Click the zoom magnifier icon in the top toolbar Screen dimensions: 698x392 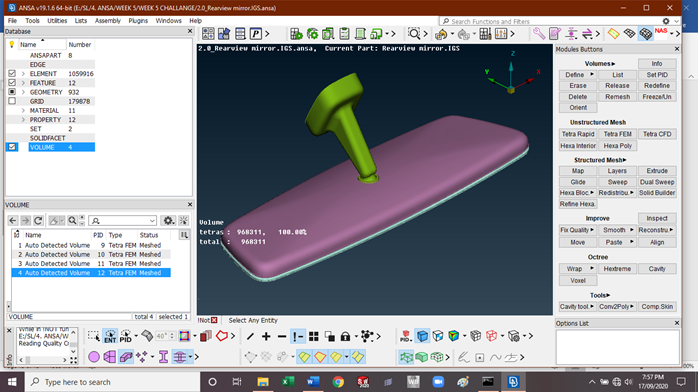(414, 33)
